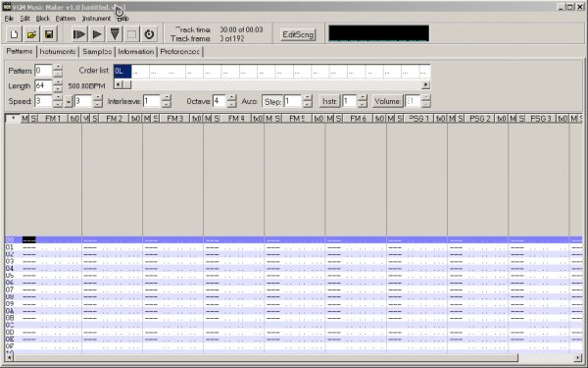
Task: Decrease Length value with its down arrow
Action: (x=58, y=89)
